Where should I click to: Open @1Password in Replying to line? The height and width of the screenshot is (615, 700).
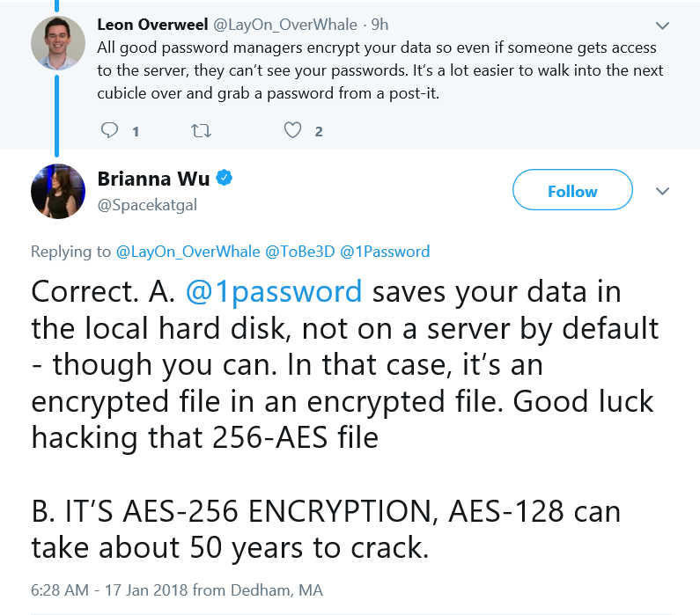[385, 252]
